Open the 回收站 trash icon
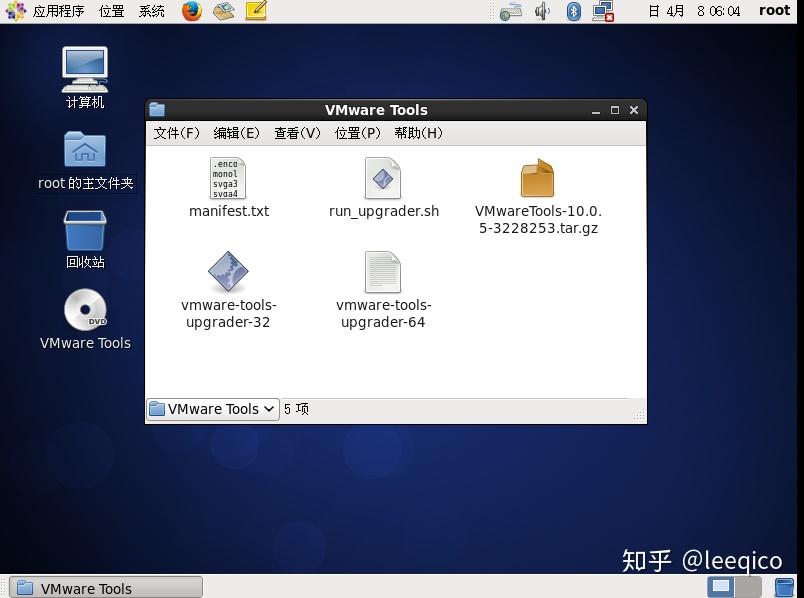This screenshot has width=804, height=598. [x=85, y=233]
